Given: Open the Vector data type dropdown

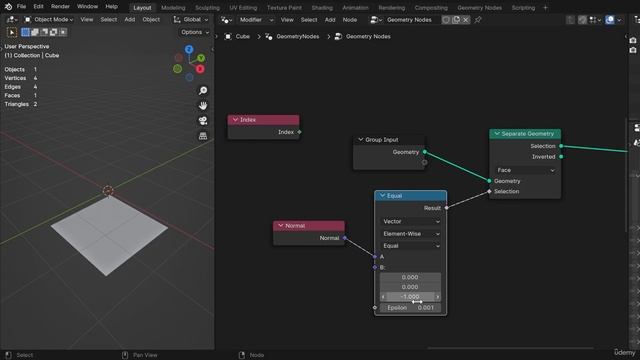Looking at the screenshot, I should coord(411,221).
